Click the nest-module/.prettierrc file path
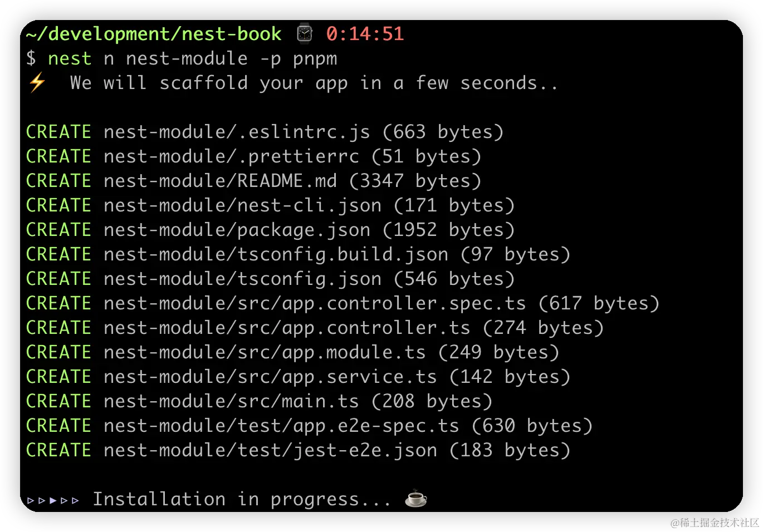This screenshot has width=763, height=532. [231, 156]
